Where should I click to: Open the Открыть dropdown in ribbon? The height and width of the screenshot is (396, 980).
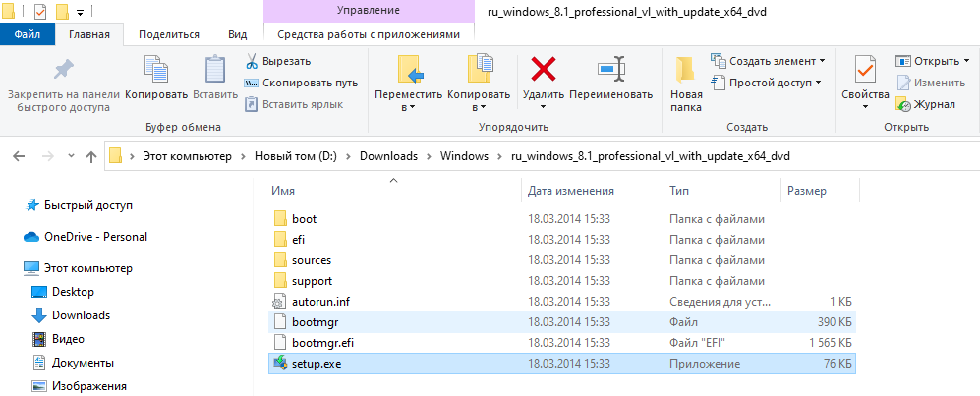tap(932, 61)
